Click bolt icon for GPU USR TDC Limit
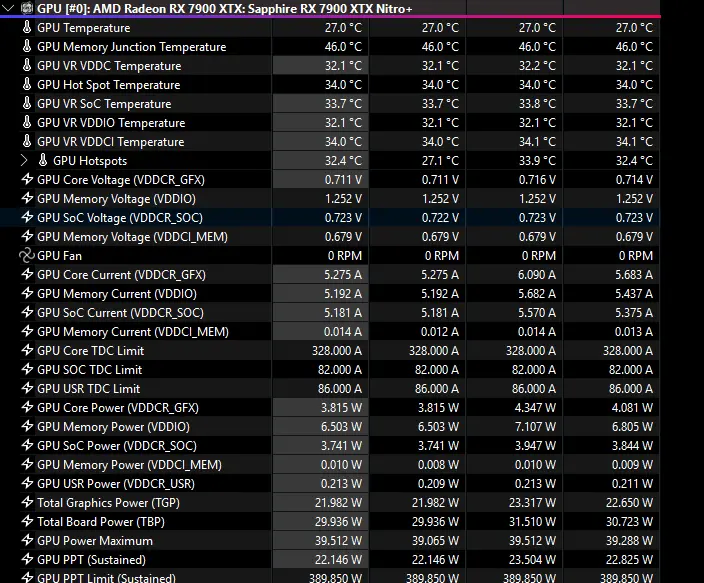The height and width of the screenshot is (583, 704). tap(27, 388)
